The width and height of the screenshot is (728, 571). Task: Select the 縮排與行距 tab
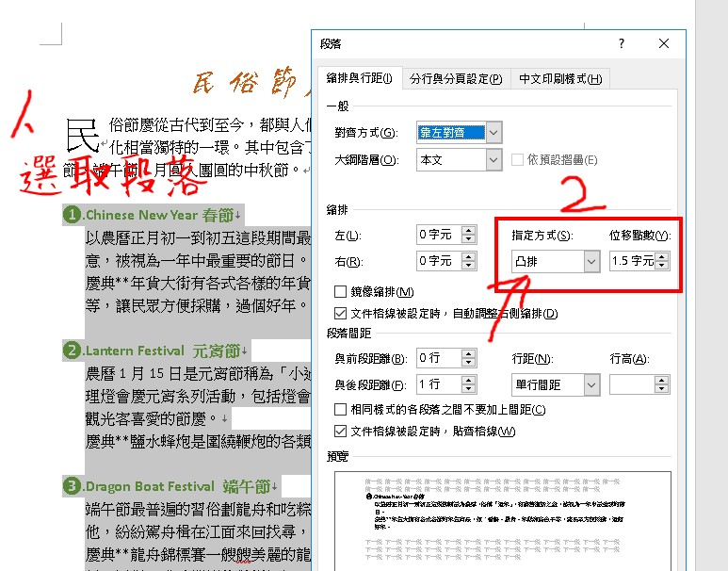362,79
